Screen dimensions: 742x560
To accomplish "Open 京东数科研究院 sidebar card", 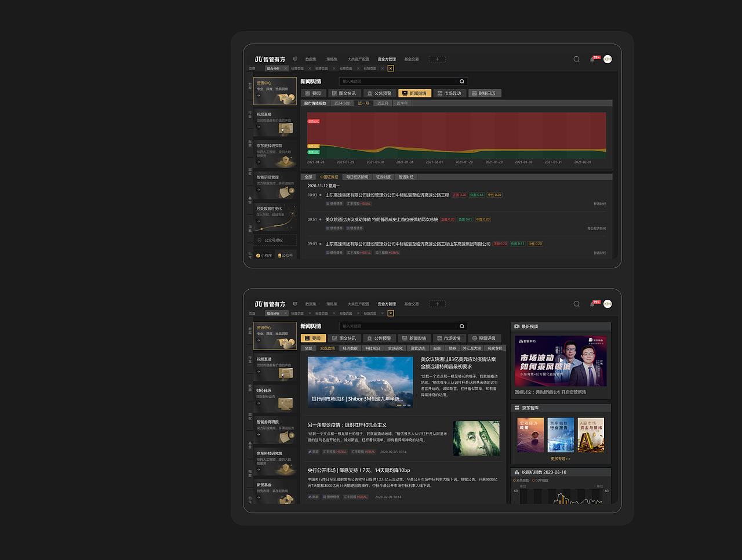I will tap(275, 154).
